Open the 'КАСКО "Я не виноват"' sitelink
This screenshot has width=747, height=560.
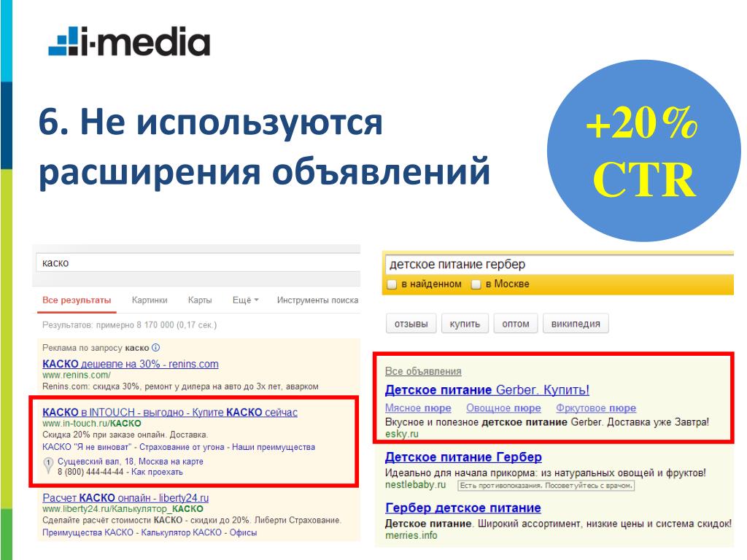pos(86,447)
